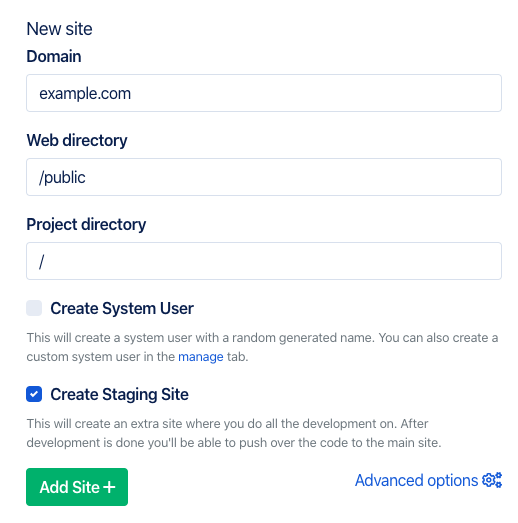Image resolution: width=518 pixels, height=523 pixels.
Task: Enable the Create System User checkbox
Action: point(34,308)
